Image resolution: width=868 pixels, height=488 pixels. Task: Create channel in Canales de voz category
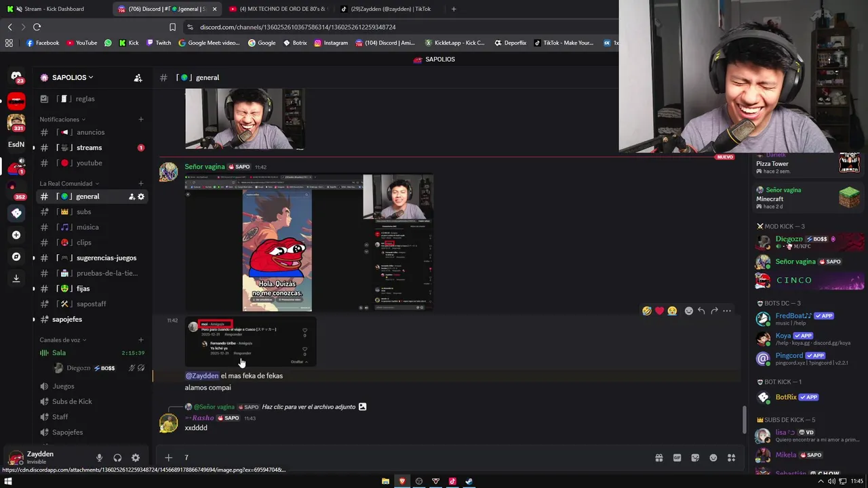pyautogui.click(x=141, y=340)
